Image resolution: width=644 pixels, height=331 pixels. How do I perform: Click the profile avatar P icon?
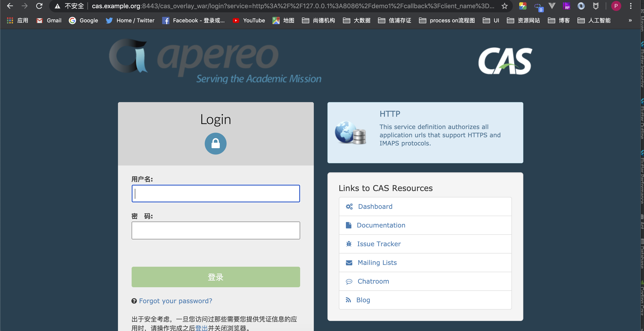tap(616, 6)
